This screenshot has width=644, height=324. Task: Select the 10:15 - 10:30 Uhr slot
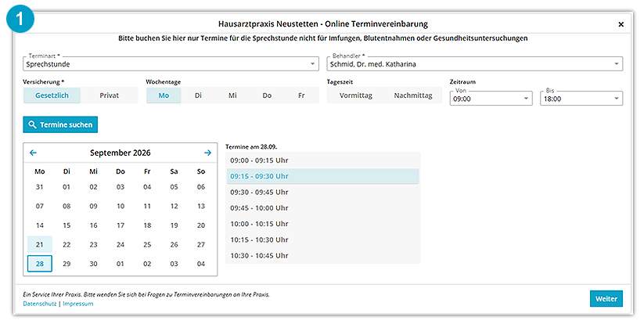click(323, 239)
